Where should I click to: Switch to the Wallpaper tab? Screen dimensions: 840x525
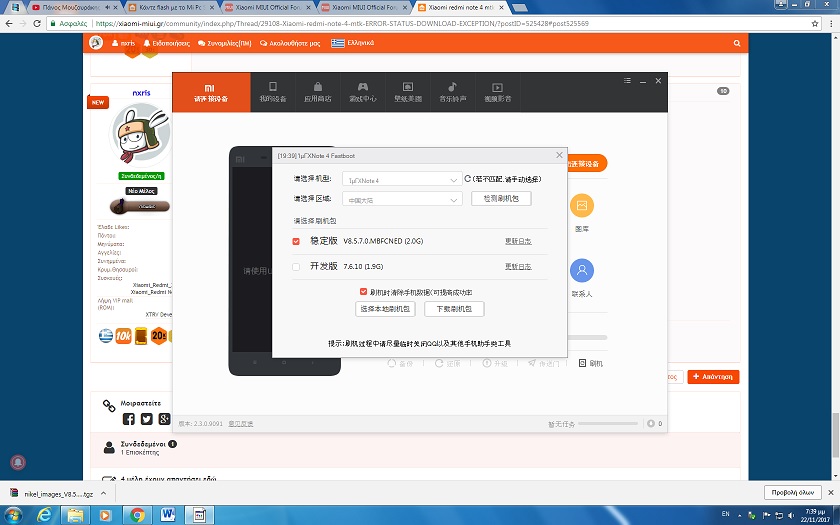click(407, 91)
